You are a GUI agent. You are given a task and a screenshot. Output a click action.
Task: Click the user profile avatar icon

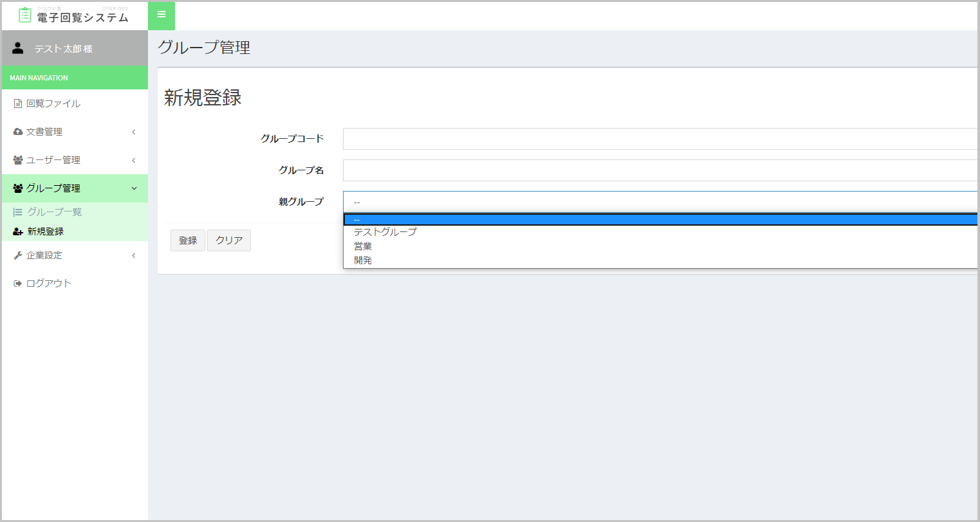pyautogui.click(x=18, y=49)
